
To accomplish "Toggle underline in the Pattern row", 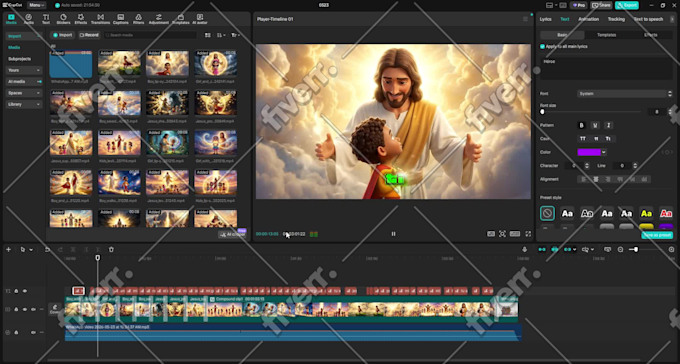I will tap(595, 125).
